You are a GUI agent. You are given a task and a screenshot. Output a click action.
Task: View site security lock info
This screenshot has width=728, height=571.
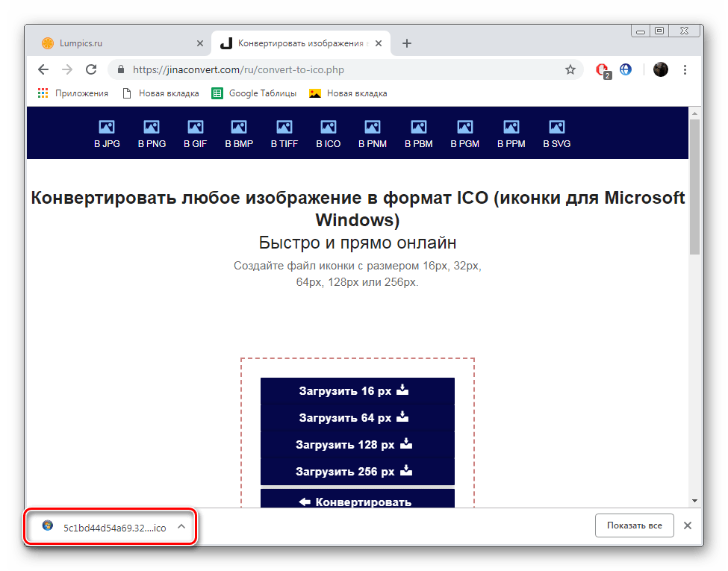(x=121, y=69)
